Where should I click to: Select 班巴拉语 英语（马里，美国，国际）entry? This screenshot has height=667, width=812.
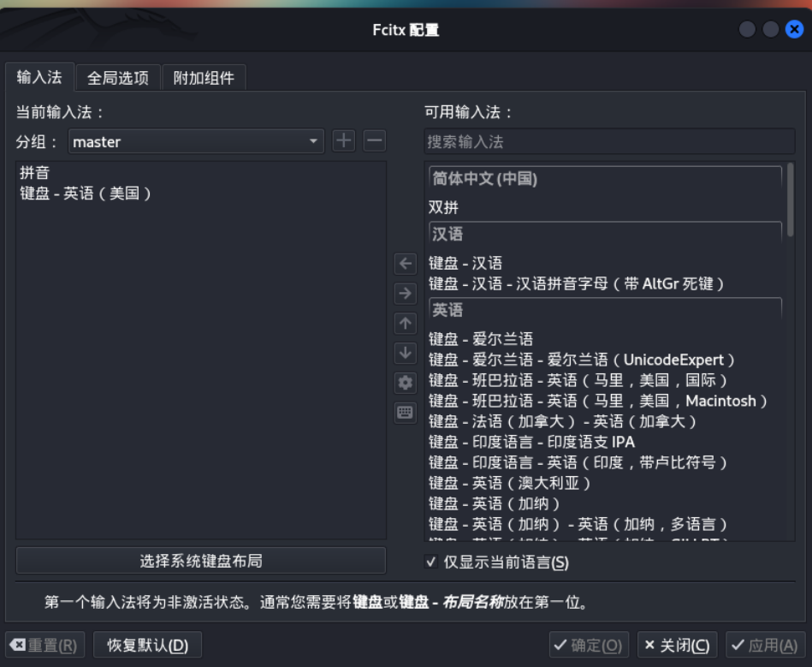pyautogui.click(x=605, y=380)
